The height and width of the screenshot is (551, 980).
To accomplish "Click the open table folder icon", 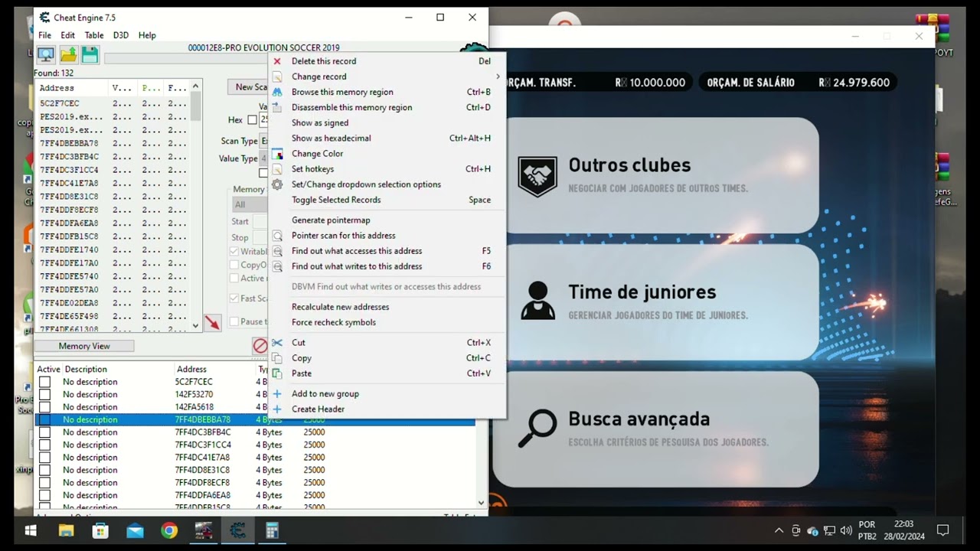I will coord(68,54).
